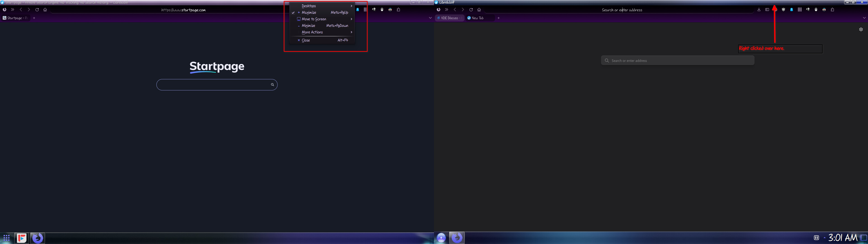Show overflow chevrons in left window toolbar

pos(13,10)
